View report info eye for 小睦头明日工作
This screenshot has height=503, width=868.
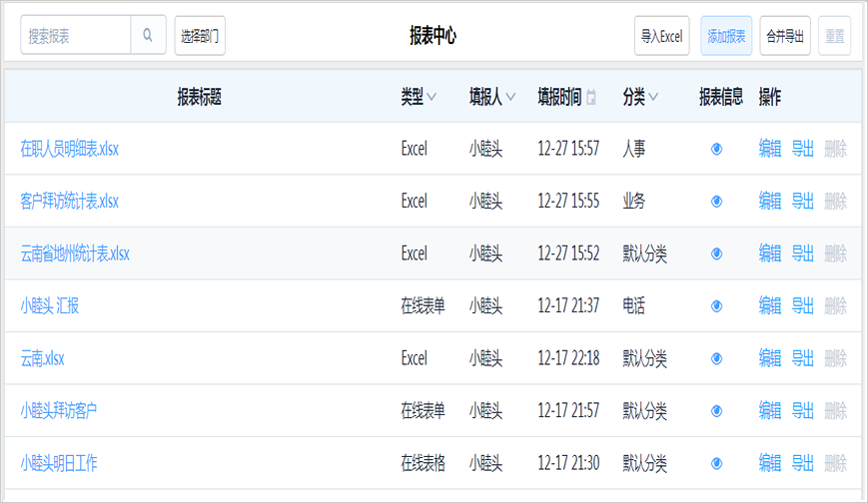click(x=716, y=463)
